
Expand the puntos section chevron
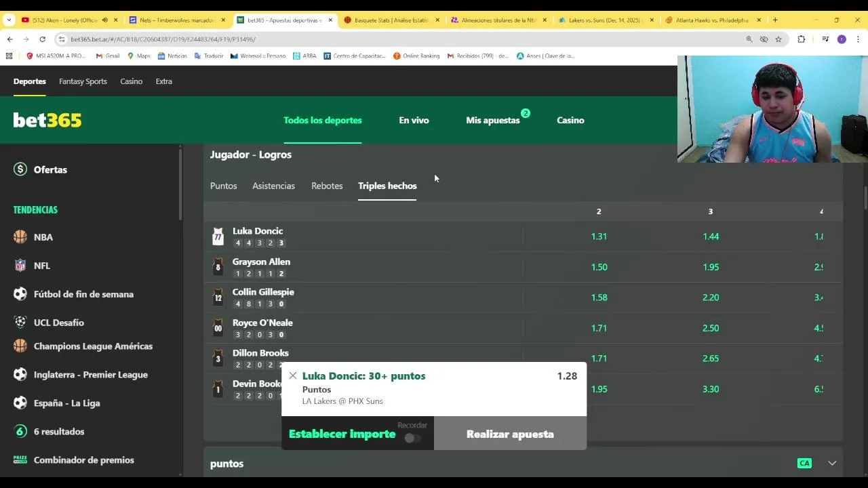(832, 464)
